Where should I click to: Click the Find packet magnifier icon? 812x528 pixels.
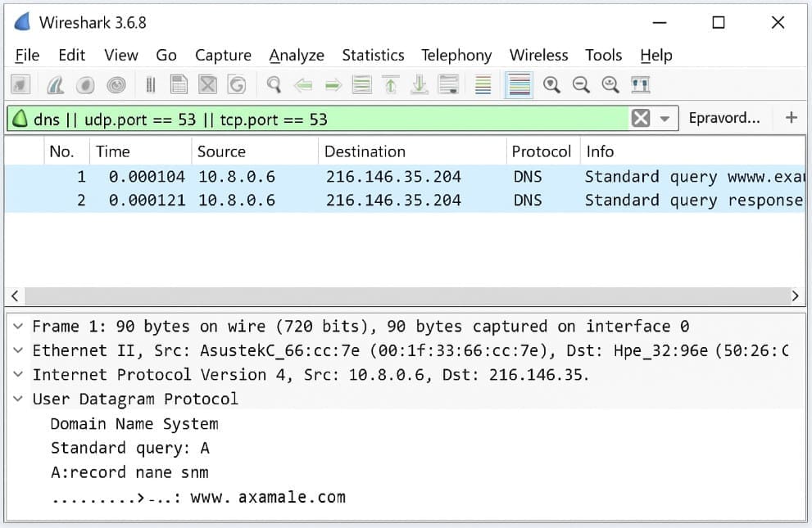(274, 85)
